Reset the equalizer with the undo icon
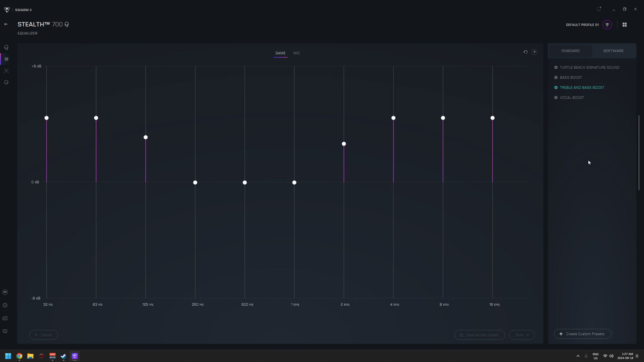This screenshot has width=644, height=362. 525,52
